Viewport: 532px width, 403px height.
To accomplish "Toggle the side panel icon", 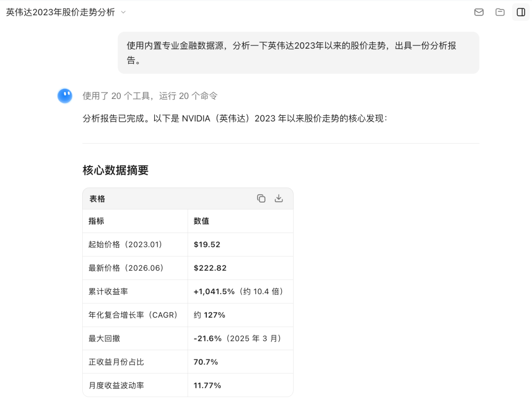I will [x=521, y=12].
